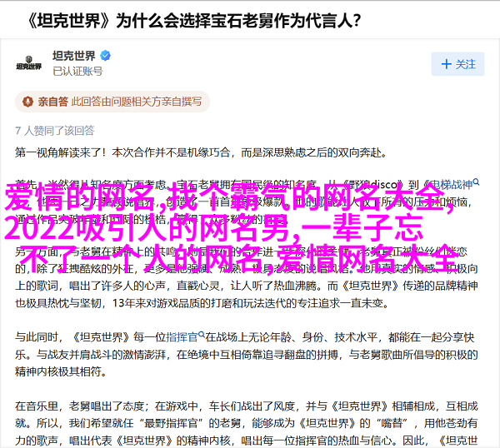
Task: Click the question title about 宝石老舅
Action: (193, 21)
